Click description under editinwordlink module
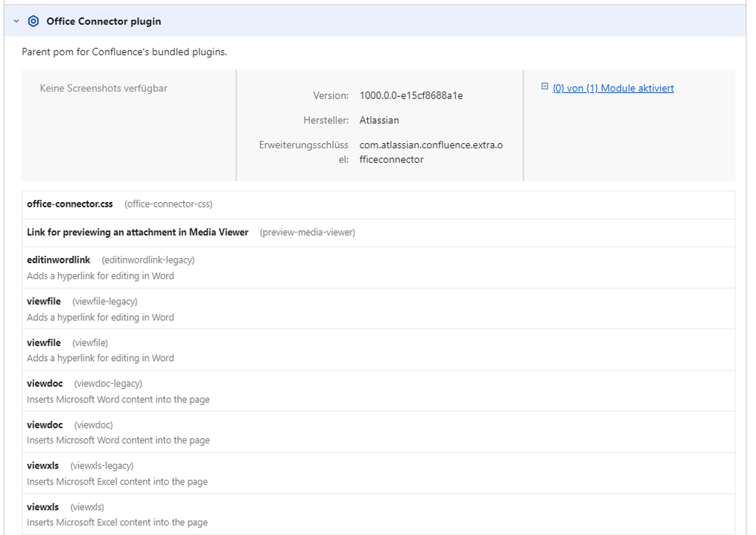756x535 pixels. 101,276
